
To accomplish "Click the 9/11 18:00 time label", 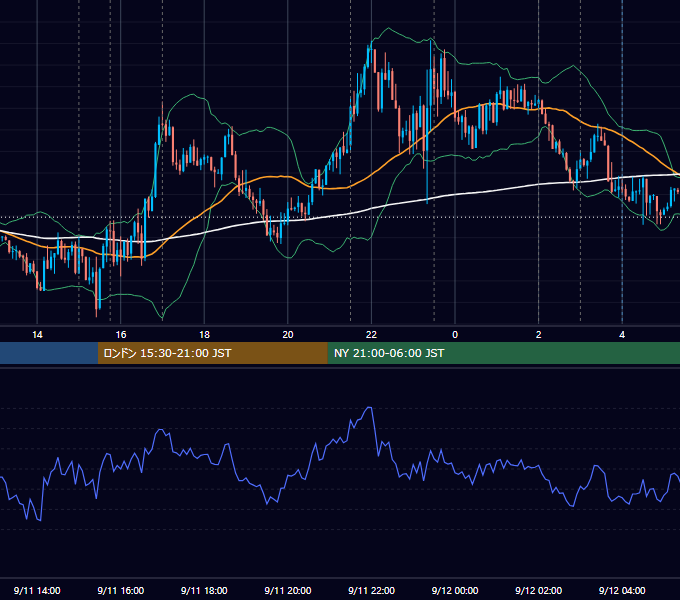I will coord(204,590).
